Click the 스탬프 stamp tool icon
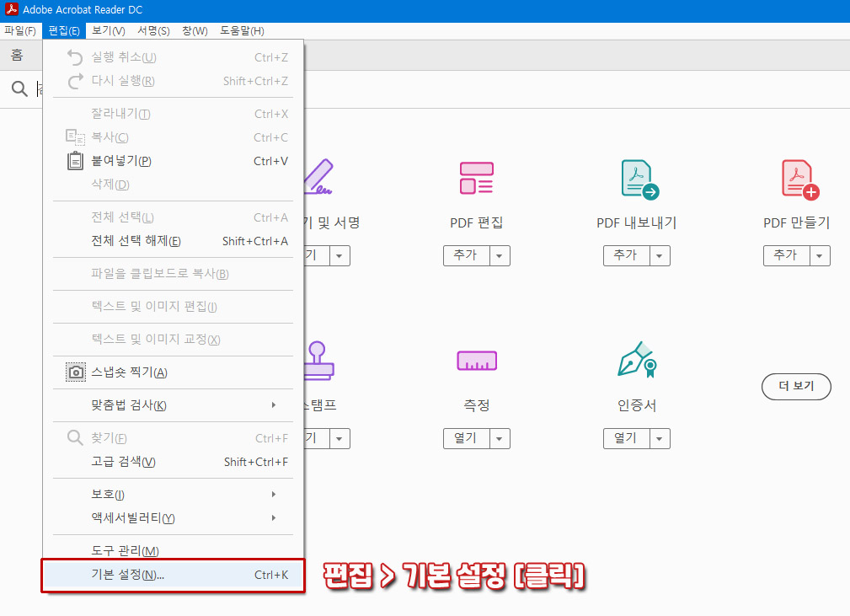This screenshot has width=850, height=616. point(318,361)
